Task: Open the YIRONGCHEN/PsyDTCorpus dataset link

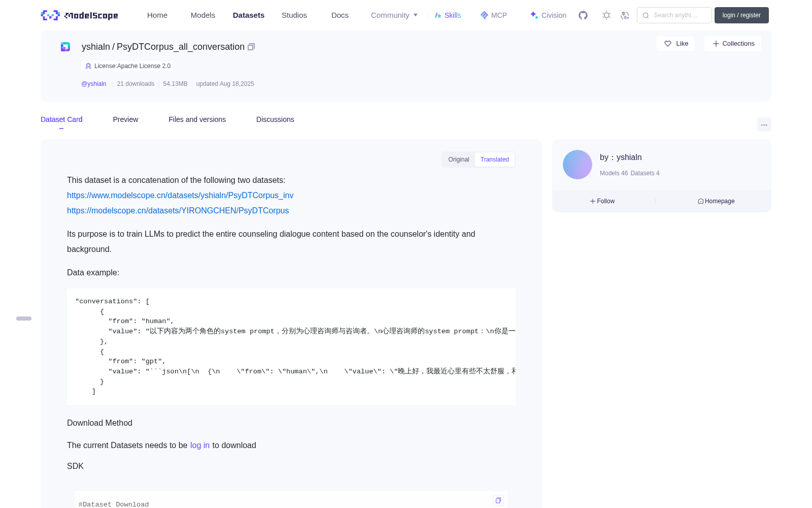Action: pos(178,211)
